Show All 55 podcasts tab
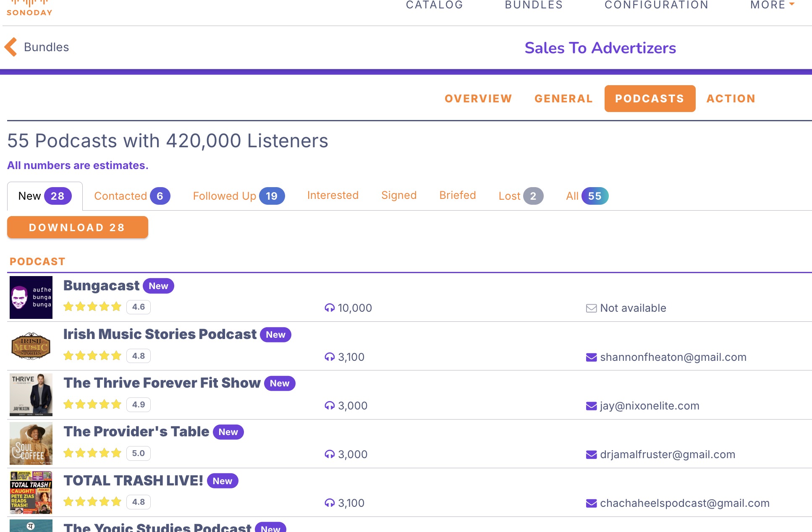Image resolution: width=812 pixels, height=532 pixels. tap(587, 196)
